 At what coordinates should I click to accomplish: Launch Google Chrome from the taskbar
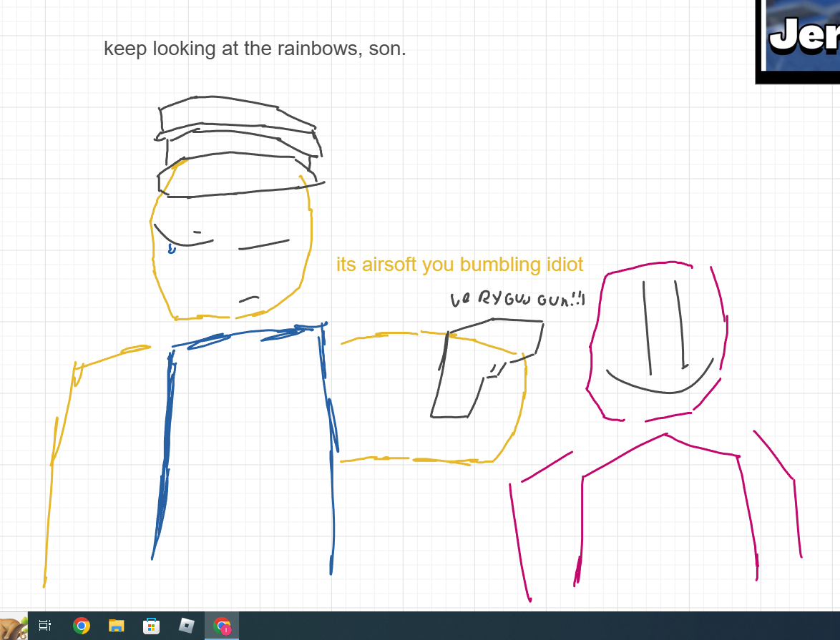(x=82, y=626)
